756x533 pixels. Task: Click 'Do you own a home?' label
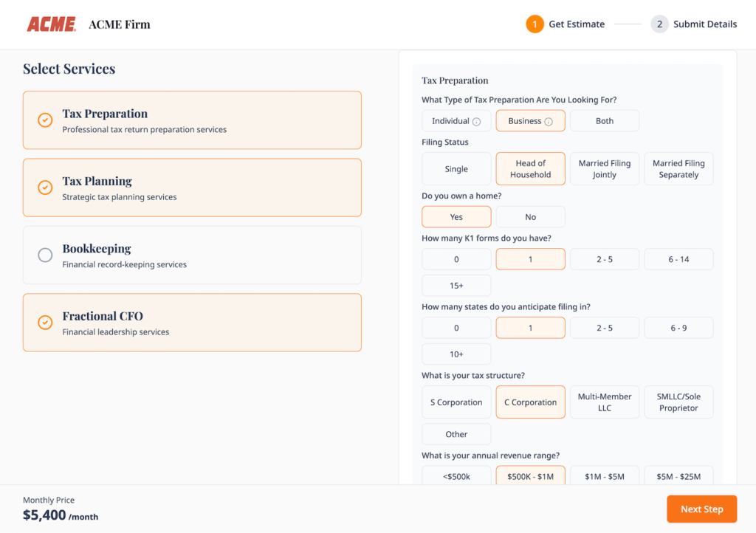tap(461, 196)
